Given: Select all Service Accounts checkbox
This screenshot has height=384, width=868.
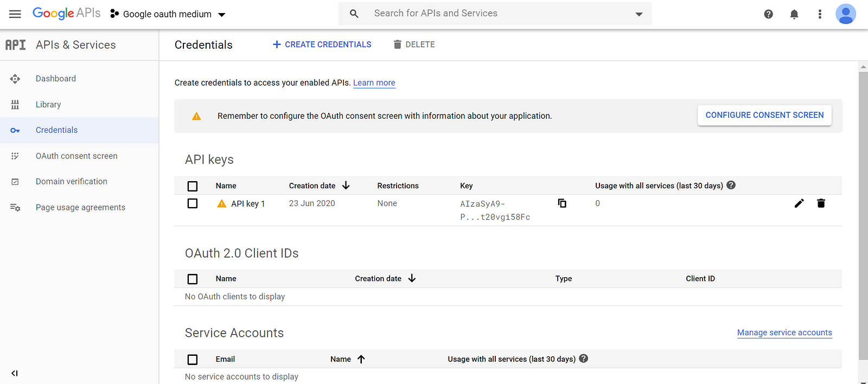Looking at the screenshot, I should coord(193,360).
